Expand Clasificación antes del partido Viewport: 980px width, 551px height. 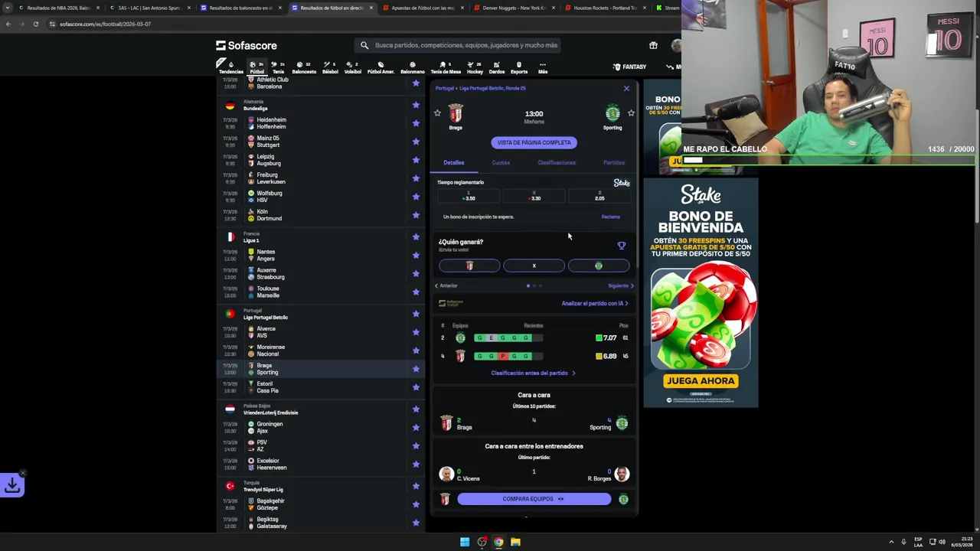(533, 373)
